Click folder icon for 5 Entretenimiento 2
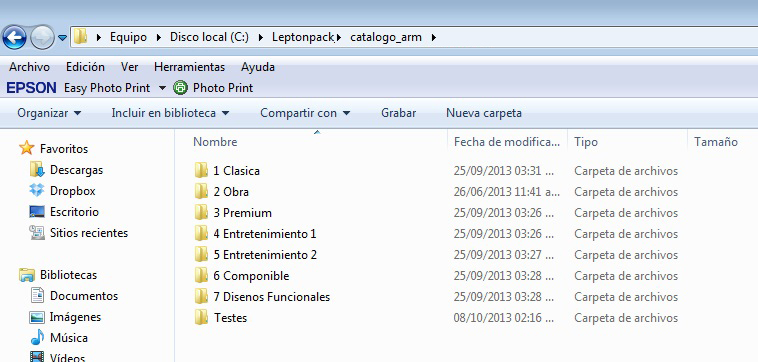This screenshot has width=758, height=362. 201,254
